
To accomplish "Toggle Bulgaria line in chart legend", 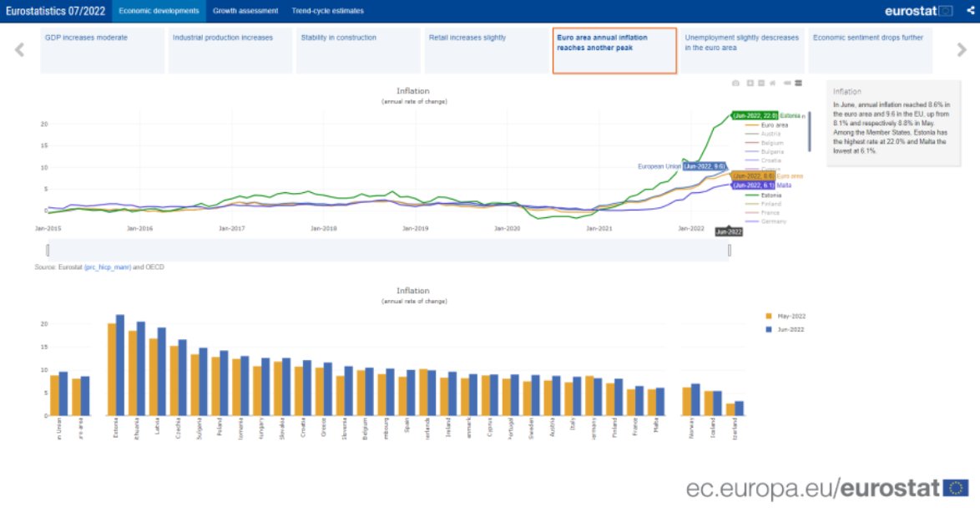I will click(764, 151).
